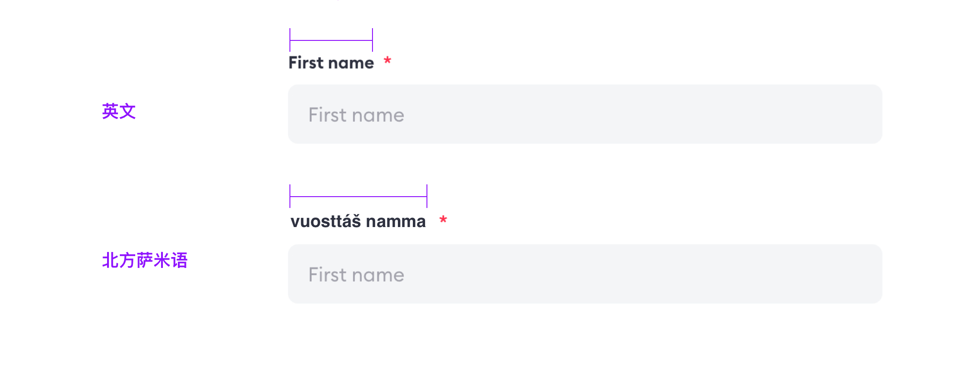Click the word vuosttáš in the label
Viewport: 980px width, 376px height.
(326, 222)
